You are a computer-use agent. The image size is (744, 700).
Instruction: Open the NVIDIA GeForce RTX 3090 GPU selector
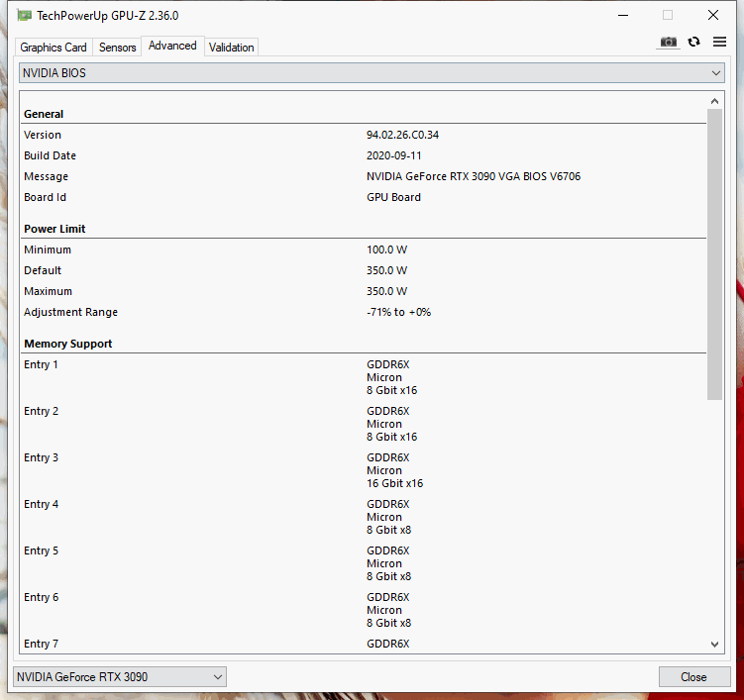tap(120, 677)
